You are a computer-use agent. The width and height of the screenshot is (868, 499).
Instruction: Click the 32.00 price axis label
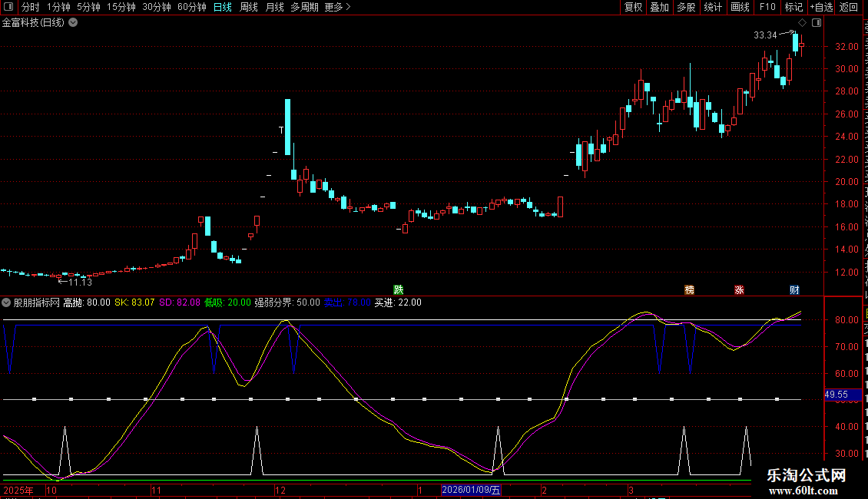[x=846, y=47]
